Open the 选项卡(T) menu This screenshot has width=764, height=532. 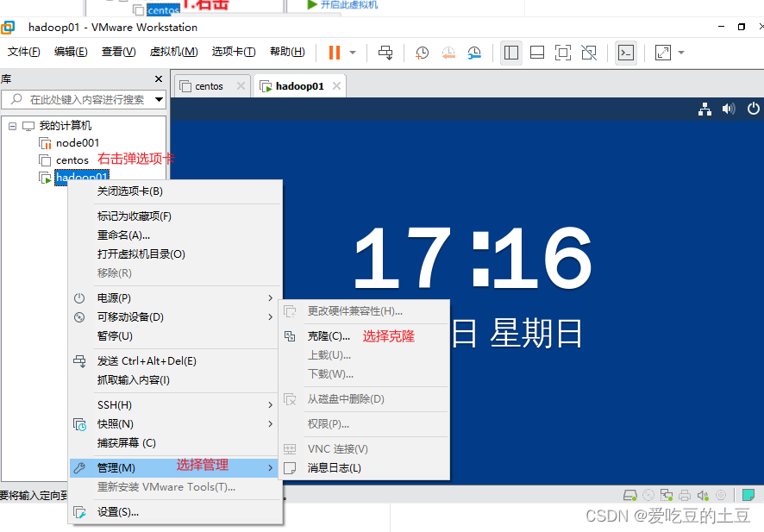click(x=234, y=52)
